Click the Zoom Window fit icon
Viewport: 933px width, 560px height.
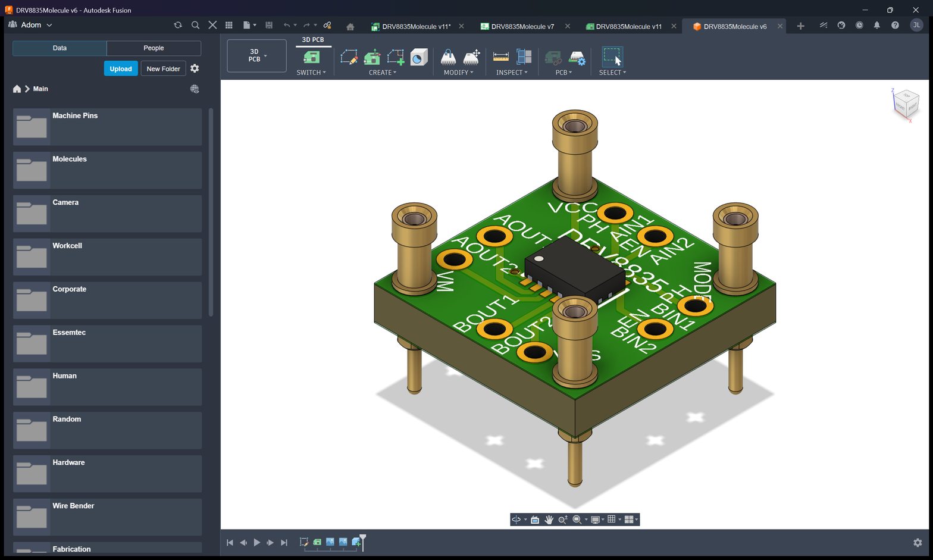tap(577, 520)
